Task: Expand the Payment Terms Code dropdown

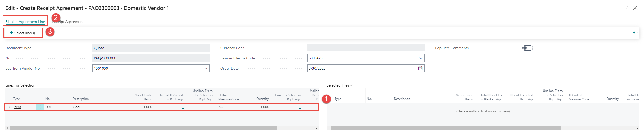Action: coord(421,58)
